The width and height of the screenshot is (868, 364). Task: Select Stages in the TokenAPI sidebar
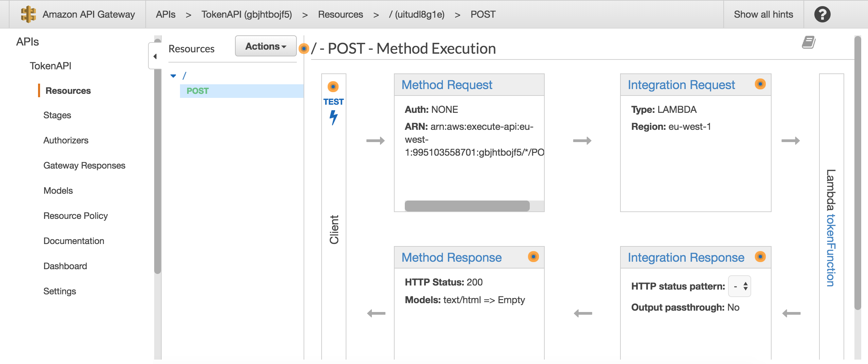click(57, 115)
